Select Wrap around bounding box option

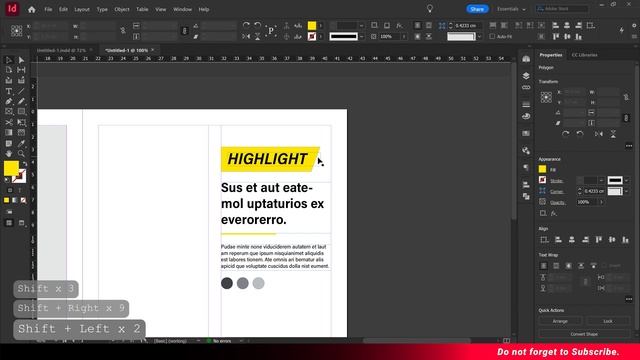tap(556, 266)
